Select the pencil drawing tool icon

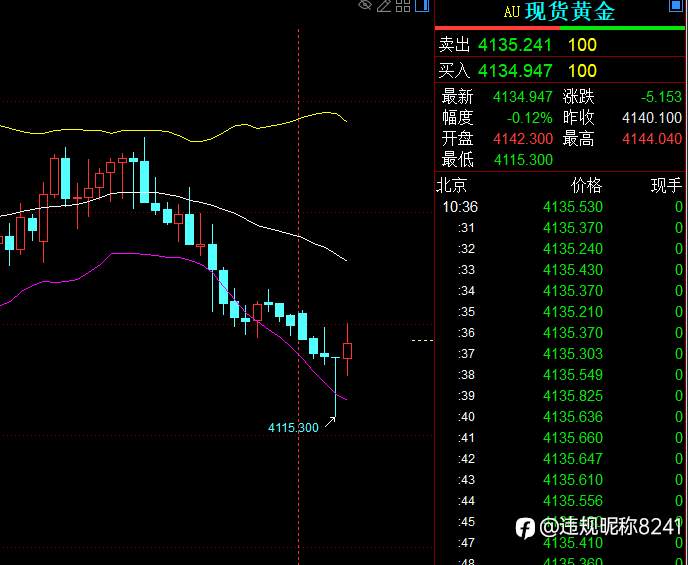coord(384,5)
